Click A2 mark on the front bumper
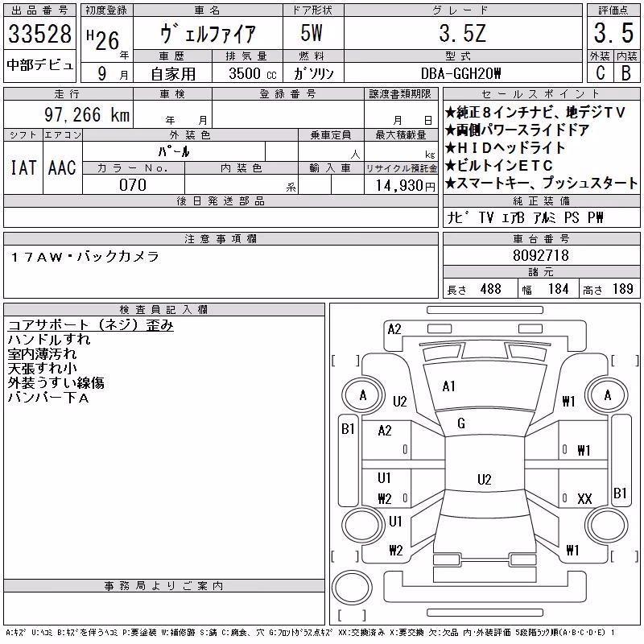The height and width of the screenshot is (644, 644). 394,329
